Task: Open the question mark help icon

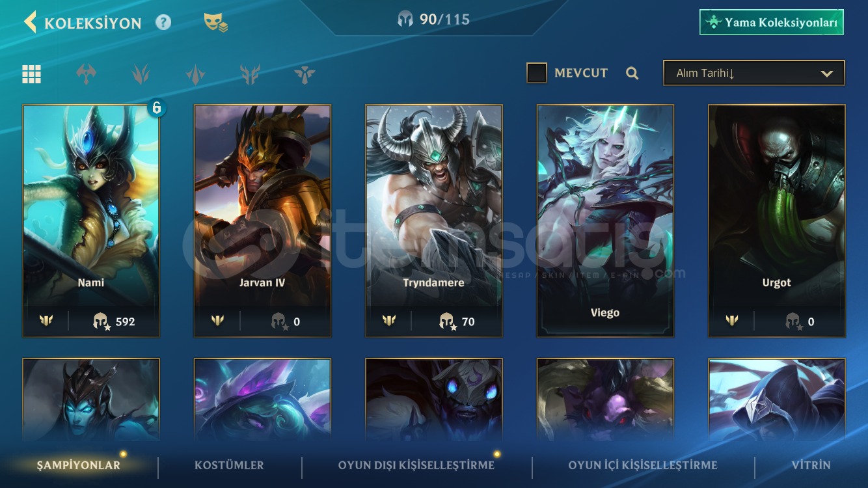Action: click(x=163, y=23)
